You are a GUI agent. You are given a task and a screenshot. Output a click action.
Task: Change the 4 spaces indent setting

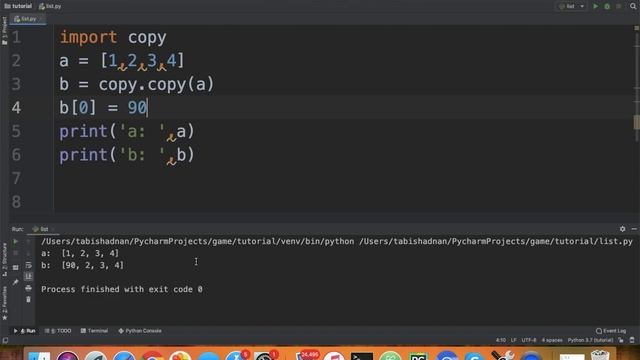552,340
